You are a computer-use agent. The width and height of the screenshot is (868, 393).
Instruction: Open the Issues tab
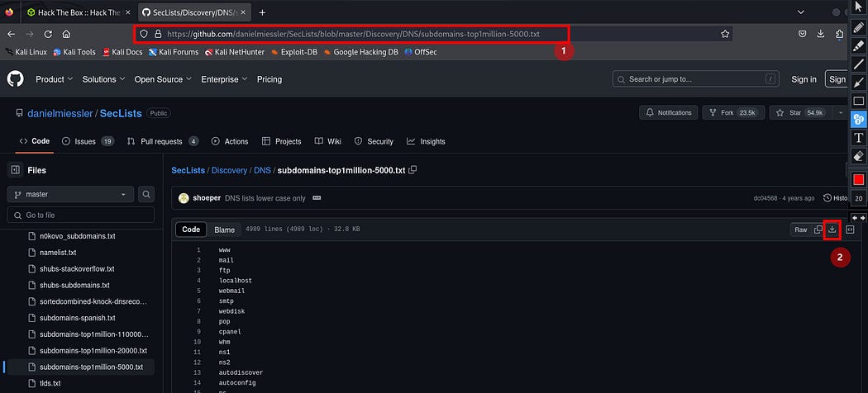pyautogui.click(x=88, y=141)
